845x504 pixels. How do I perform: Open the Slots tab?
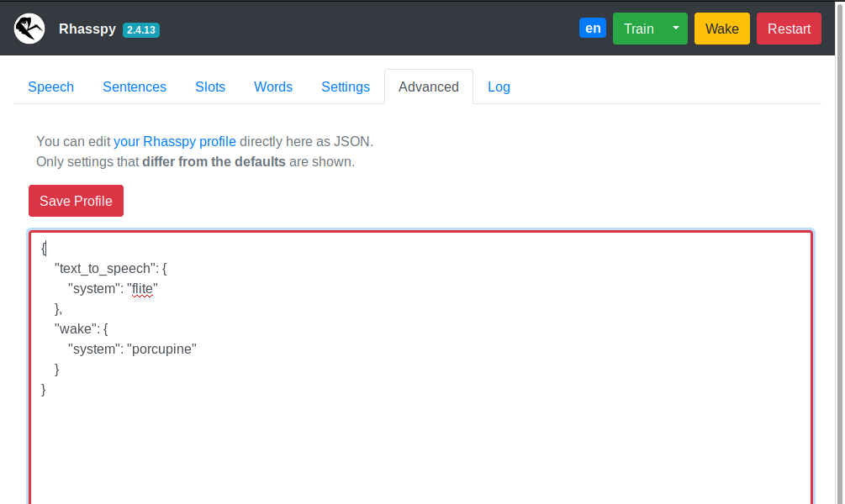click(x=210, y=87)
